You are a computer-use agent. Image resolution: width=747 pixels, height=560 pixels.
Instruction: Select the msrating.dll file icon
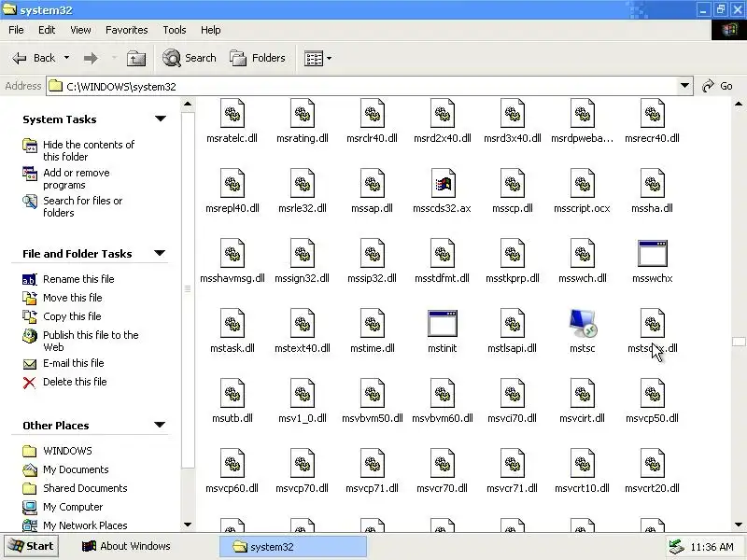303,113
